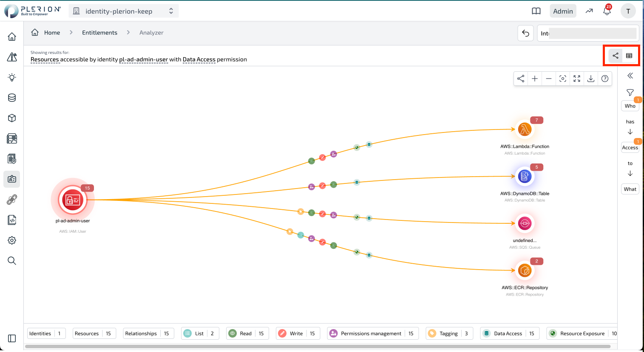This screenshot has width=644, height=352.
Task: Click the underlined pl-ad-admin-user query term
Action: pyautogui.click(x=143, y=59)
